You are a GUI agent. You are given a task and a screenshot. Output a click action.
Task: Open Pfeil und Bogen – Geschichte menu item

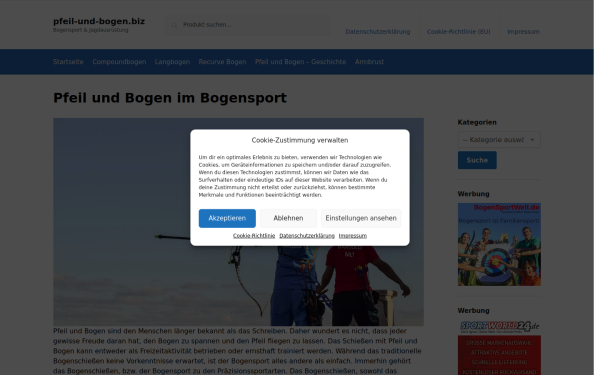pyautogui.click(x=300, y=62)
